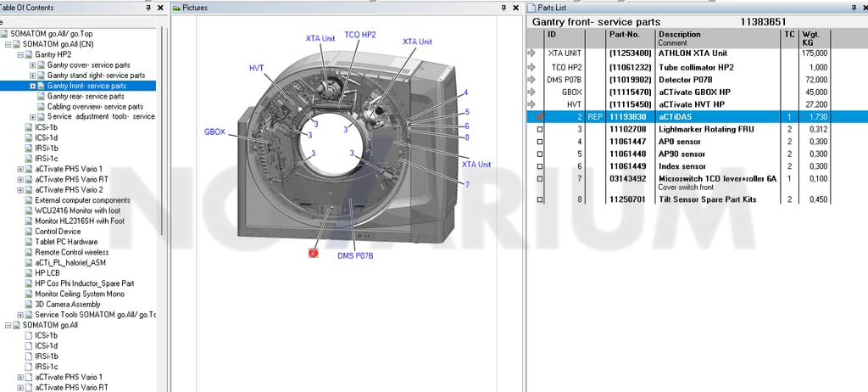Expand the Gantry cover- service parts node
Screen dimensions: 868x392
click(x=33, y=64)
